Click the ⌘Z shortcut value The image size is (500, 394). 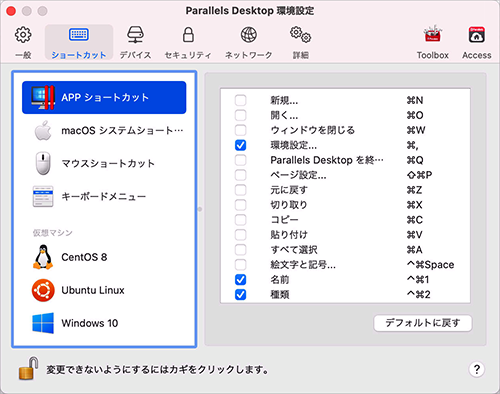click(x=414, y=190)
